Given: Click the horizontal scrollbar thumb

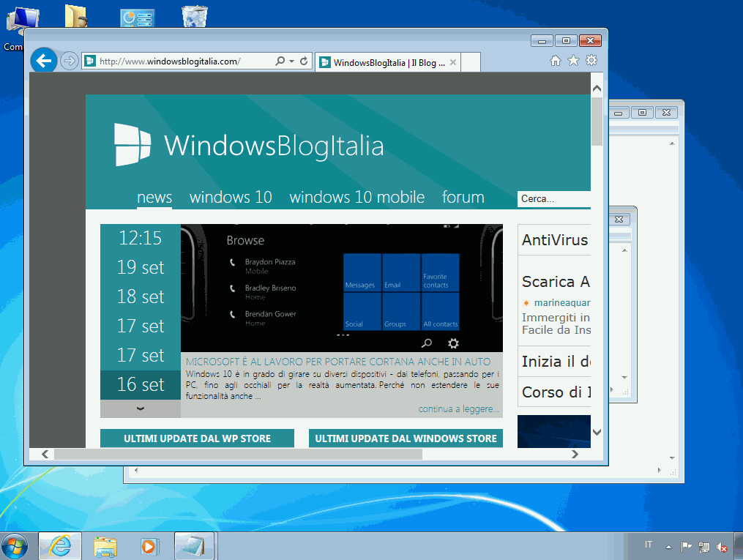Looking at the screenshot, I should (238, 454).
